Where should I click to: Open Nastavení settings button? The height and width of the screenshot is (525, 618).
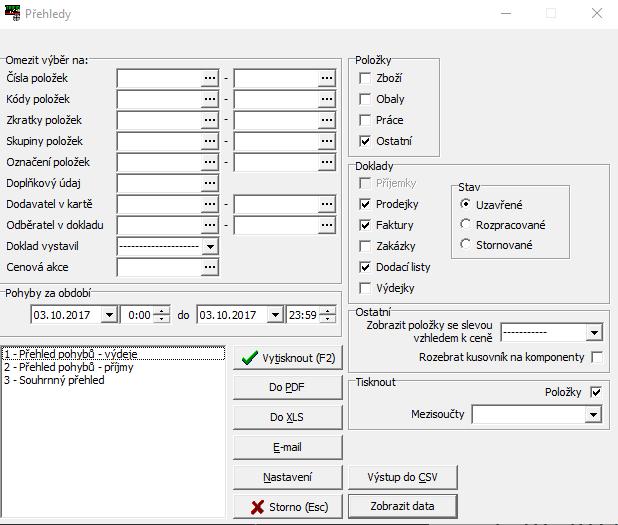coord(288,477)
